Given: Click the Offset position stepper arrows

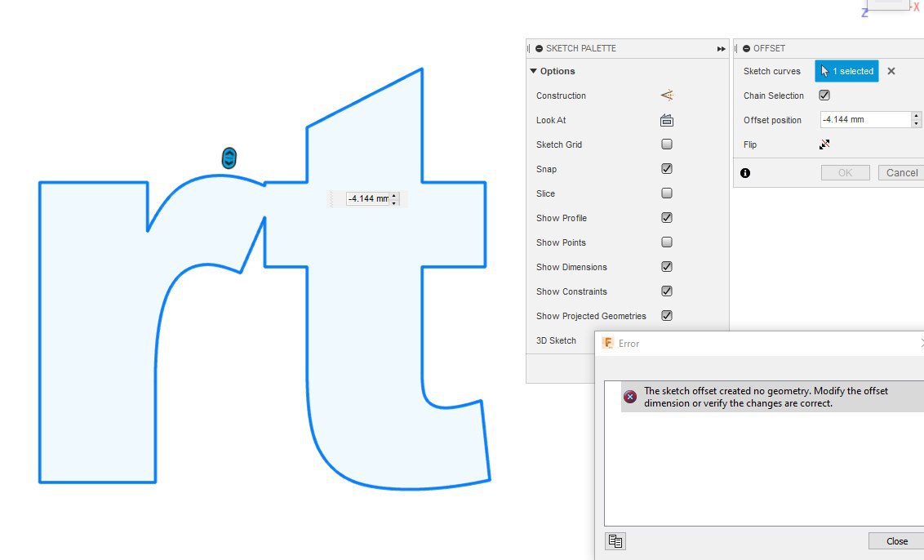Looking at the screenshot, I should pos(916,120).
